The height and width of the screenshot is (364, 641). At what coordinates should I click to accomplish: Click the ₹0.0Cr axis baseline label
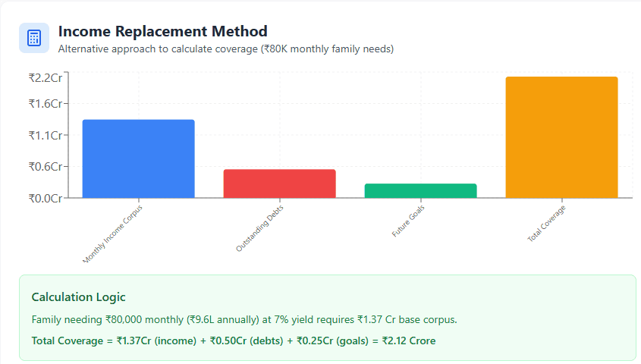[45, 198]
